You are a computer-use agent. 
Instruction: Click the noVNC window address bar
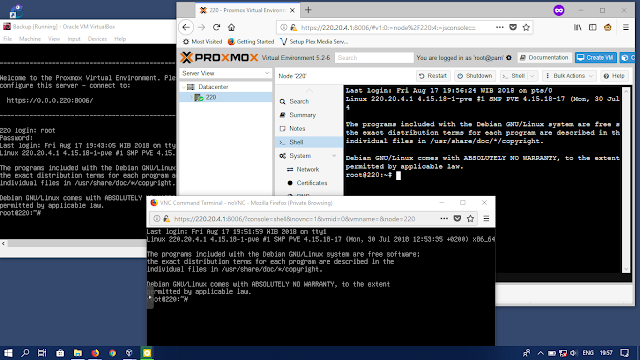point(294,219)
